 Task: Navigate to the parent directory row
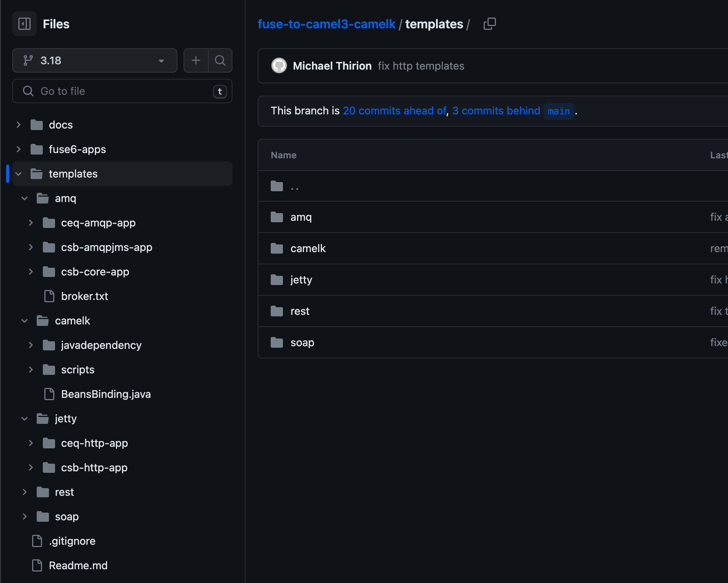coord(294,186)
